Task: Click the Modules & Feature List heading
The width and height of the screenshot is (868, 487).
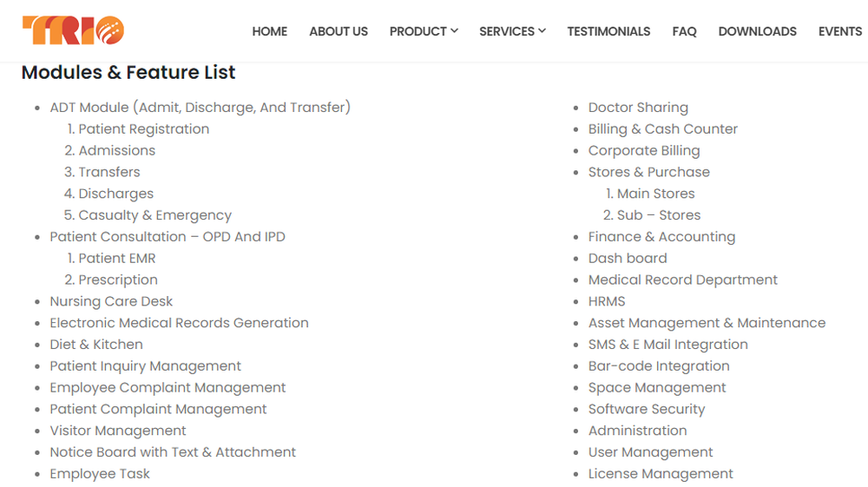Action: click(x=128, y=73)
